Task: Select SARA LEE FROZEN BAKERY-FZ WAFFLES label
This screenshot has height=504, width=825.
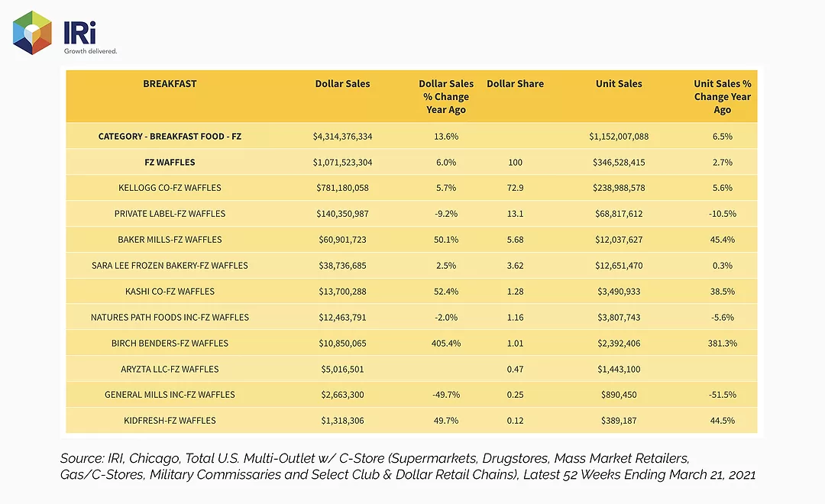Action: click(x=170, y=265)
